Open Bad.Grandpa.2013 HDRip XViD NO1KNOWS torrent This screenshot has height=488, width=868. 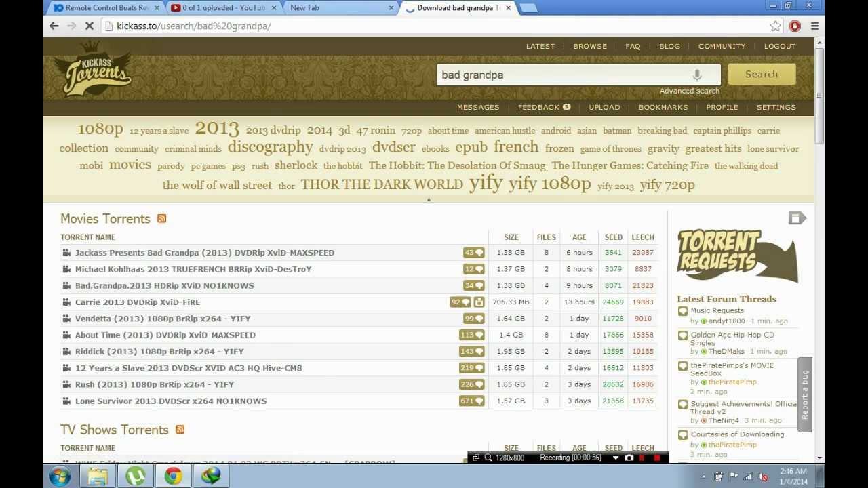click(x=165, y=285)
